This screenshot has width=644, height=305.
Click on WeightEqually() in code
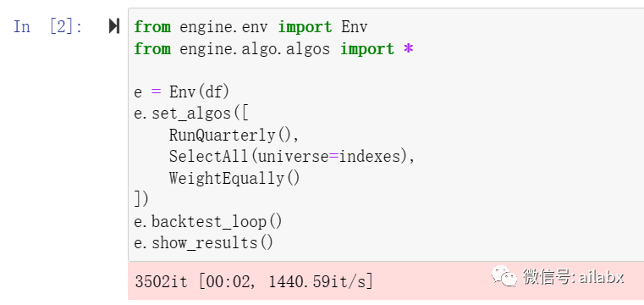(x=234, y=179)
